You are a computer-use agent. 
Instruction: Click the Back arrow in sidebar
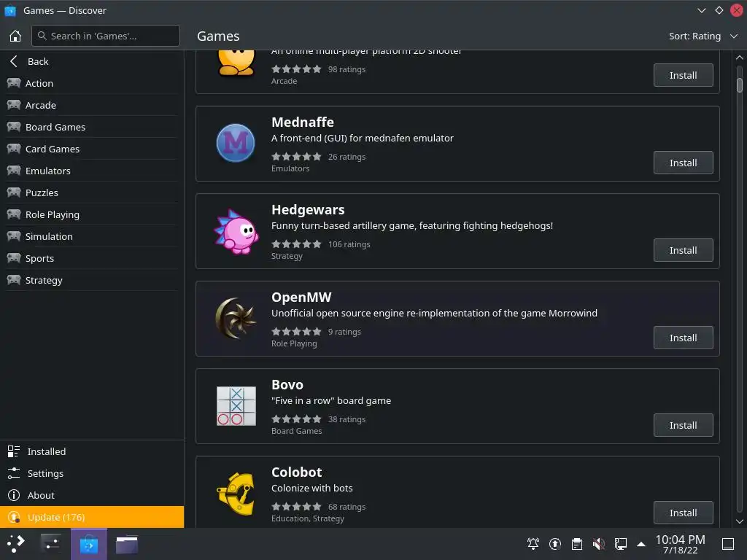[x=14, y=61]
